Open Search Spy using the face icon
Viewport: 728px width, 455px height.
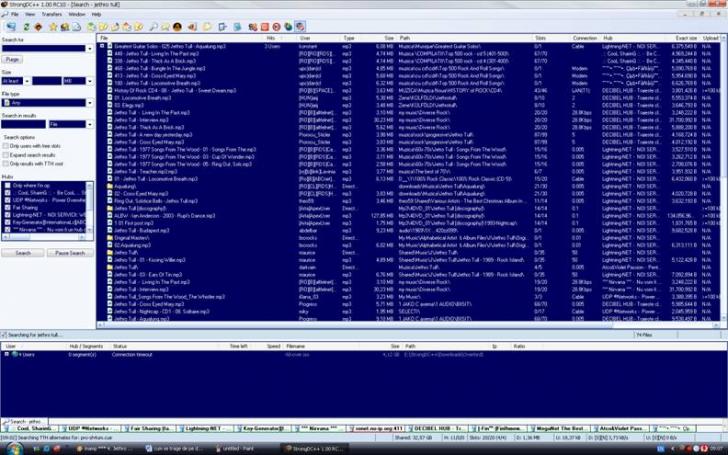coord(177,25)
